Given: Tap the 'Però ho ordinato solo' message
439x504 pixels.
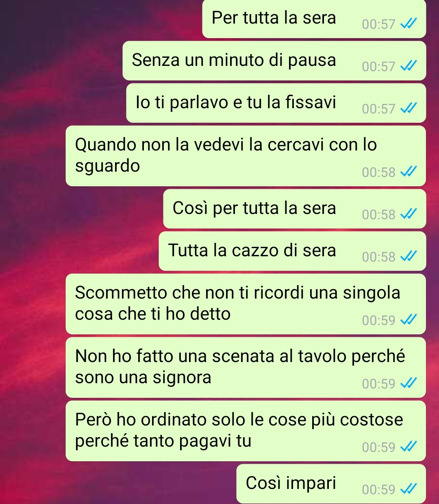Looking at the screenshot, I should 246,431.
